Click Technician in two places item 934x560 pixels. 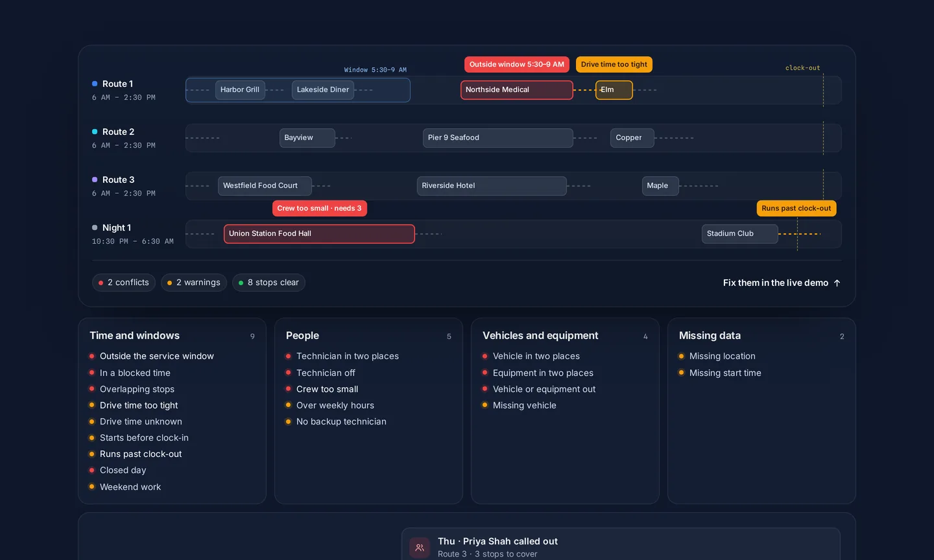click(x=348, y=356)
